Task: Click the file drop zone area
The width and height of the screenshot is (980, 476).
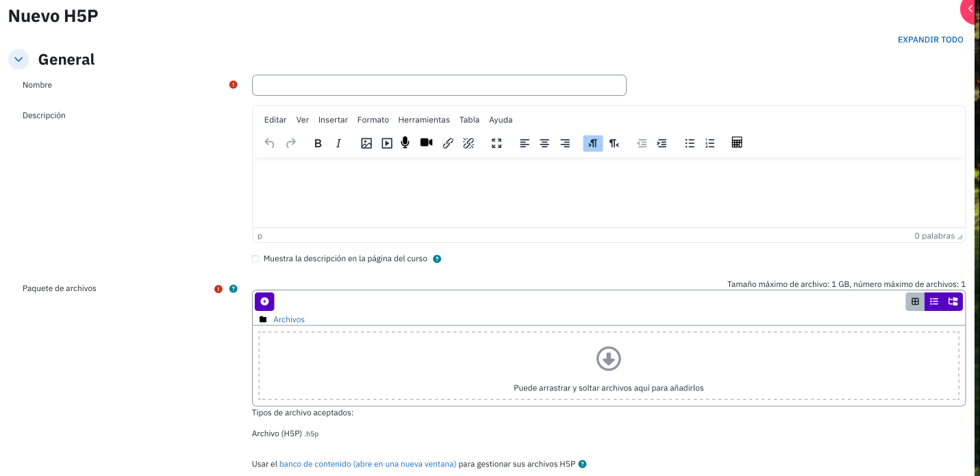Action: pos(609,366)
